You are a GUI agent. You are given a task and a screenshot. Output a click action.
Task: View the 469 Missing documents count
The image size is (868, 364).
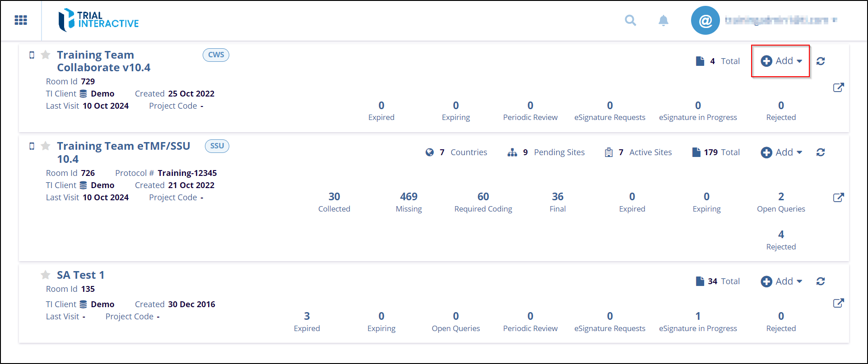(408, 202)
